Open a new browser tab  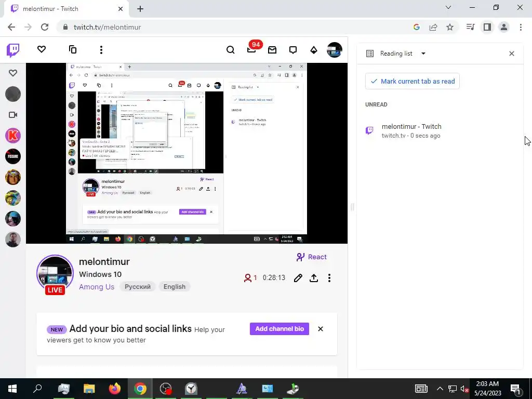coord(140,9)
